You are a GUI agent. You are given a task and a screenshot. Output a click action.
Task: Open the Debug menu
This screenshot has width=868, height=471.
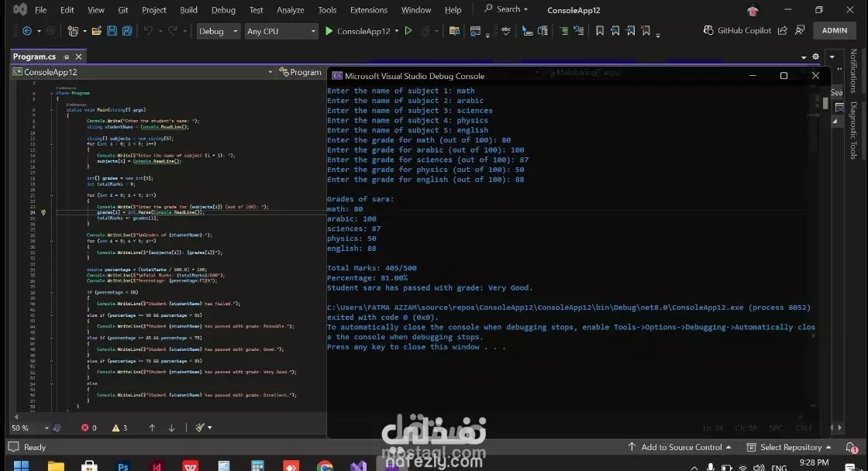223,10
